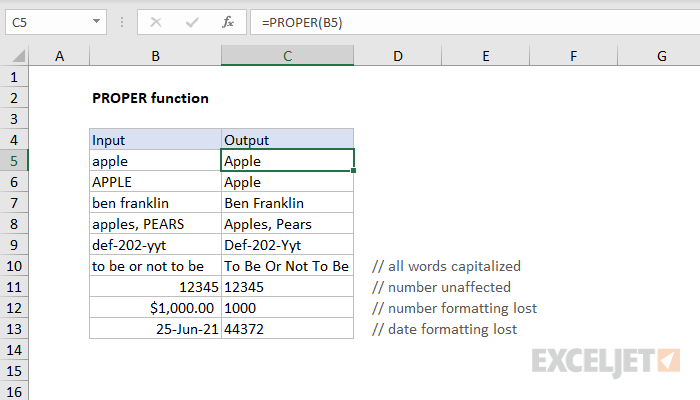Click the formula bar resize dots handle

click(123, 21)
